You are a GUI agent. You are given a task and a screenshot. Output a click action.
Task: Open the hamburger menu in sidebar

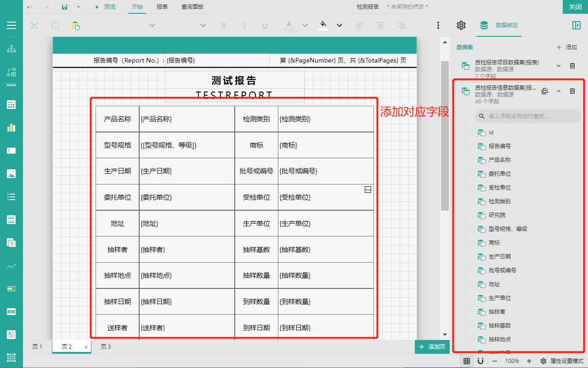(11, 25)
